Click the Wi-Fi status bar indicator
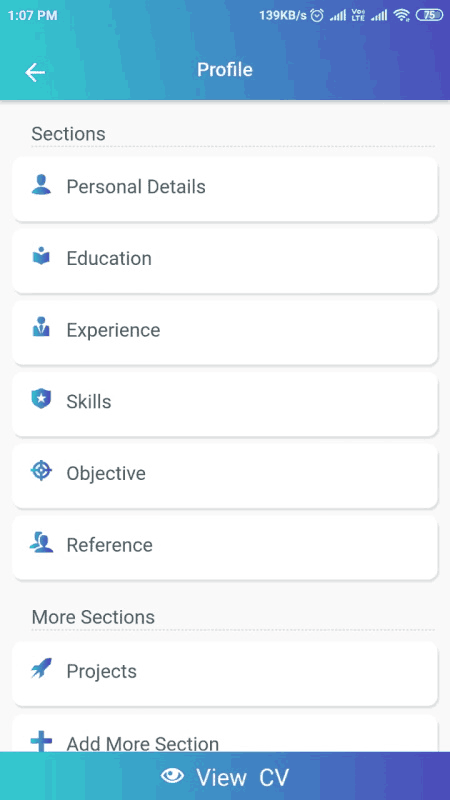The height and width of the screenshot is (800, 450). 402,15
